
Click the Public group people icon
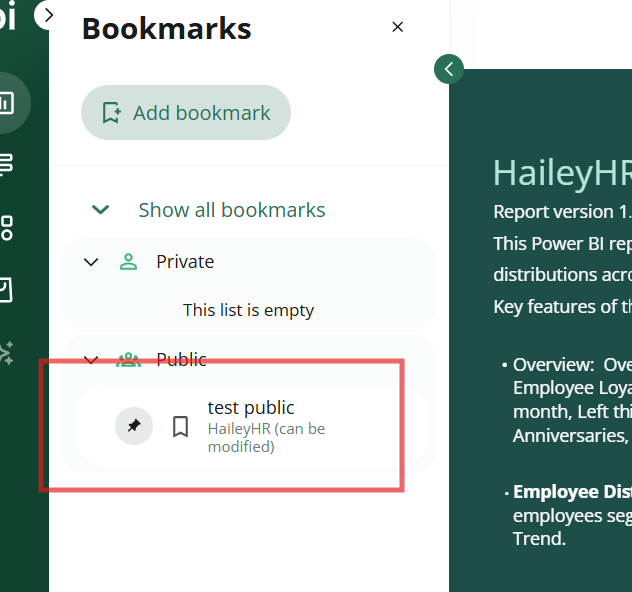(129, 359)
